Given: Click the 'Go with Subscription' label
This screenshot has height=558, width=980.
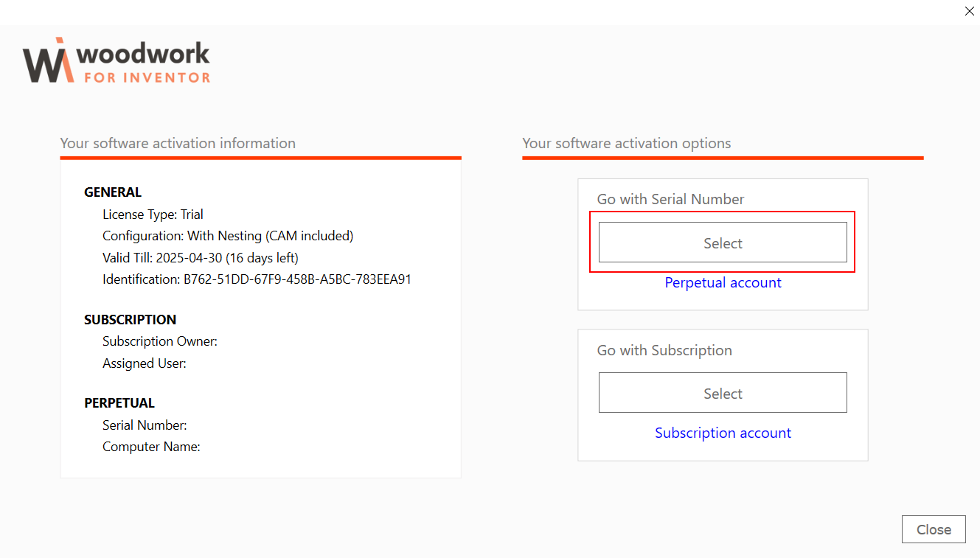Looking at the screenshot, I should pyautogui.click(x=664, y=350).
